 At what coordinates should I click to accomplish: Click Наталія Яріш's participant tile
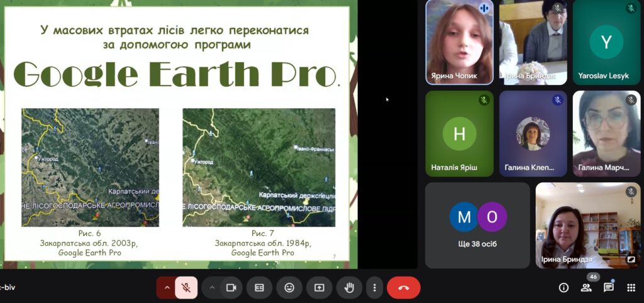pos(459,133)
